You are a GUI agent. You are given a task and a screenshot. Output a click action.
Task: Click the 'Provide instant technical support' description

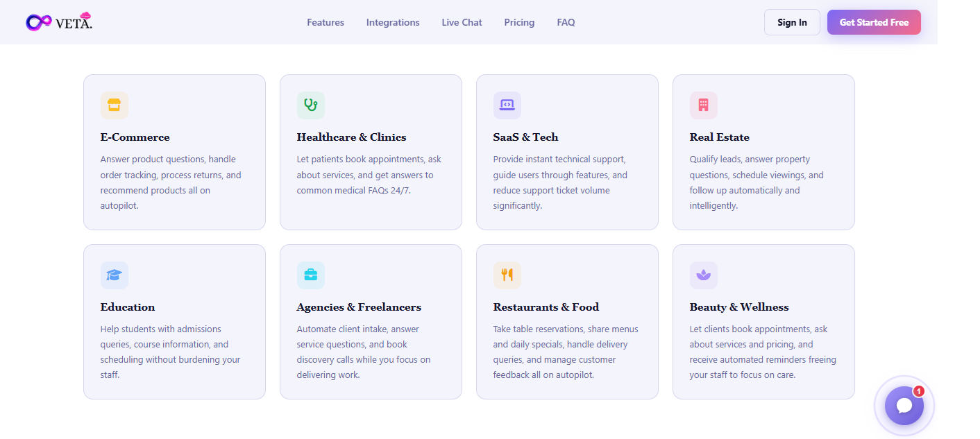[561, 182]
